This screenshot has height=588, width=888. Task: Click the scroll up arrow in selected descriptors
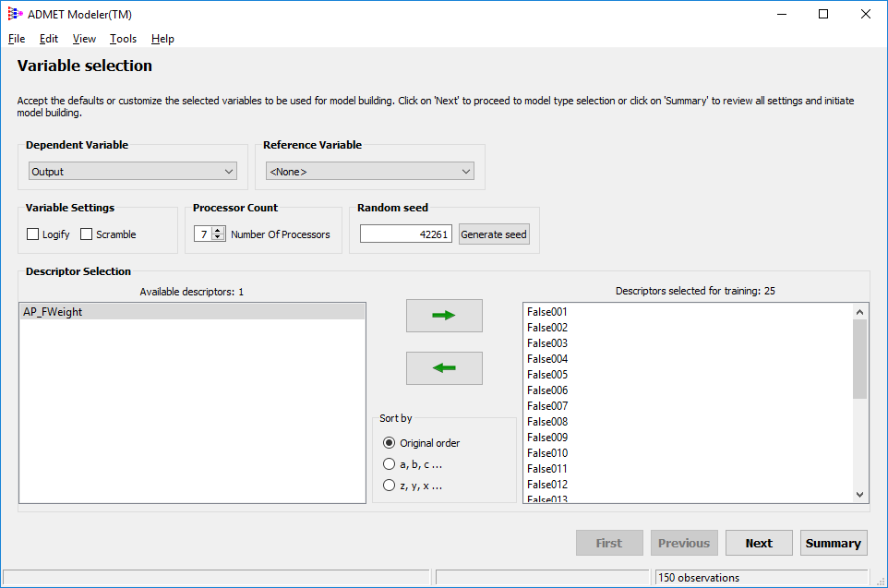tap(859, 312)
